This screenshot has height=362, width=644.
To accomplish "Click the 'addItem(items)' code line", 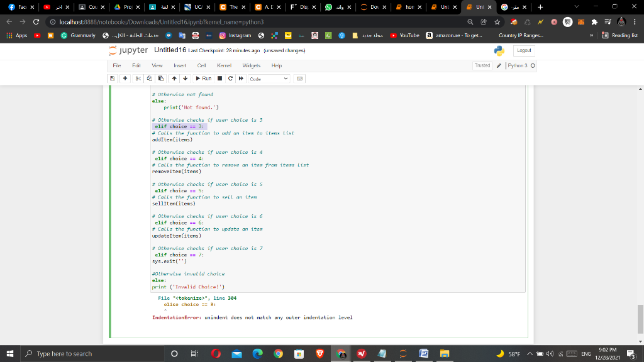I will 172,140.
